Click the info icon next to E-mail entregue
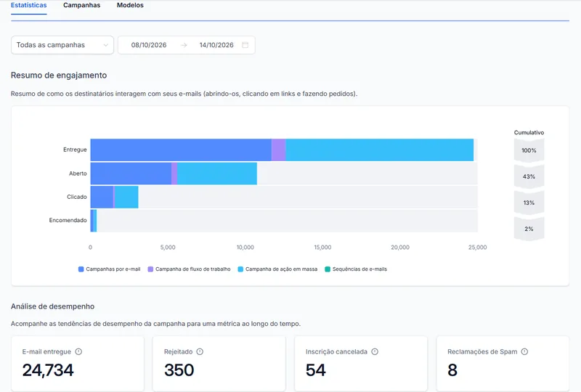 tap(78, 351)
